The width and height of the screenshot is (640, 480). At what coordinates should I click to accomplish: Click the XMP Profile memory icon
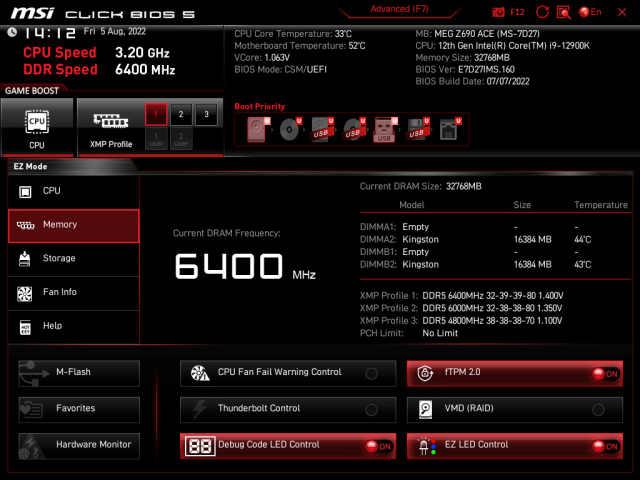pos(111,121)
